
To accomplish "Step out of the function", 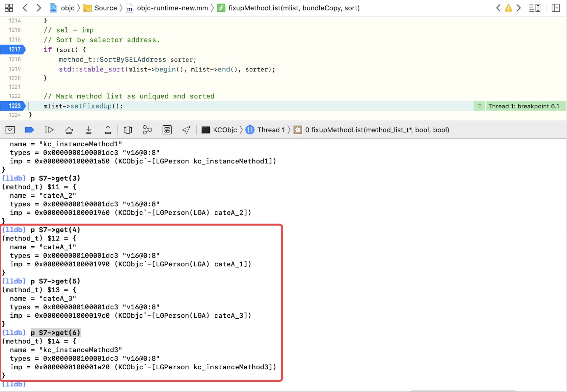I will pyautogui.click(x=108, y=130).
